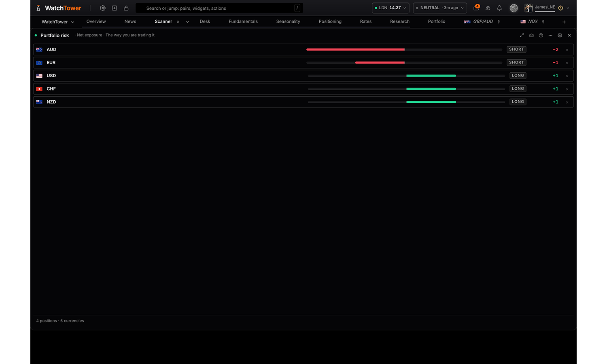Open the widget three-dots more menu
Image resolution: width=607 pixels, height=364 pixels.
point(550,35)
